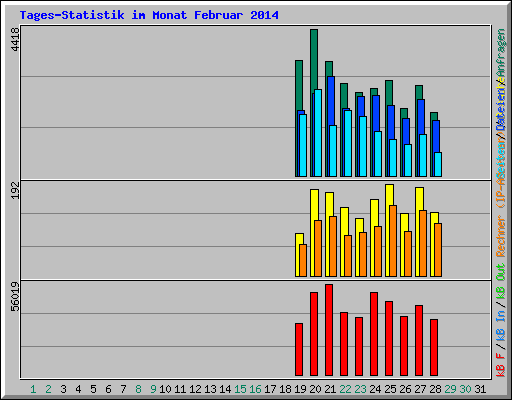This screenshot has height=400, width=512.
Task: Select day 24 on the x-axis
Action: click(x=375, y=389)
